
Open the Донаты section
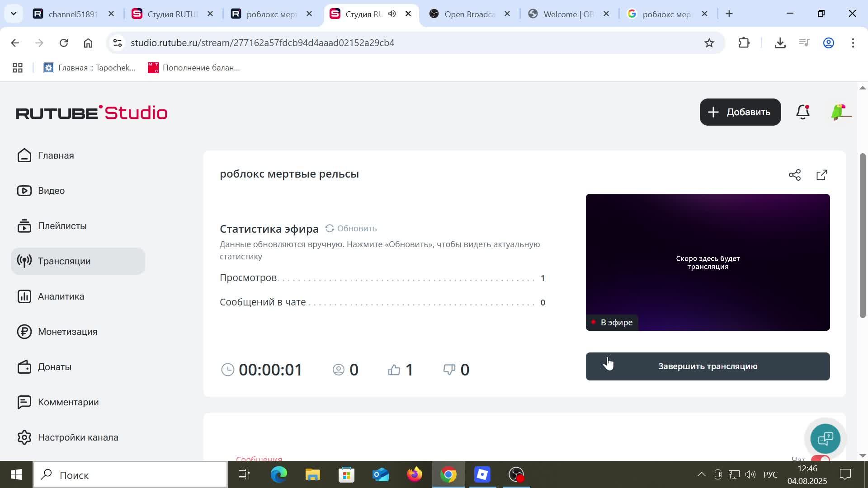pos(54,366)
